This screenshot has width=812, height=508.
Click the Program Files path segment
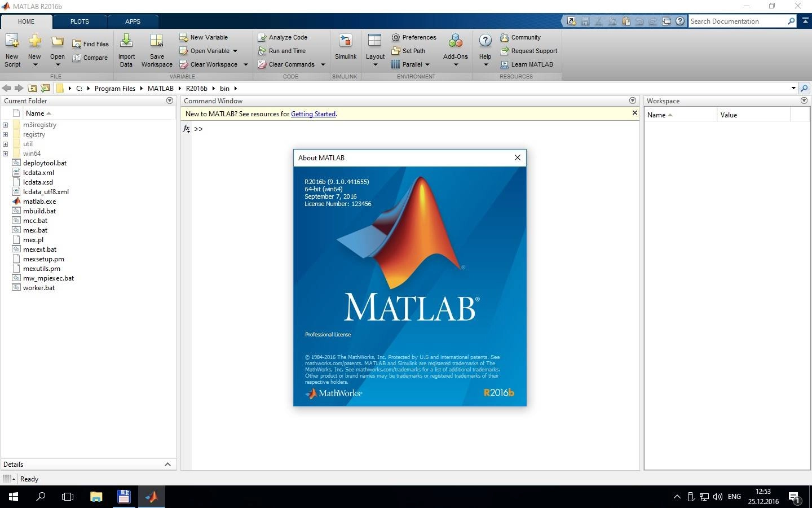(x=115, y=89)
